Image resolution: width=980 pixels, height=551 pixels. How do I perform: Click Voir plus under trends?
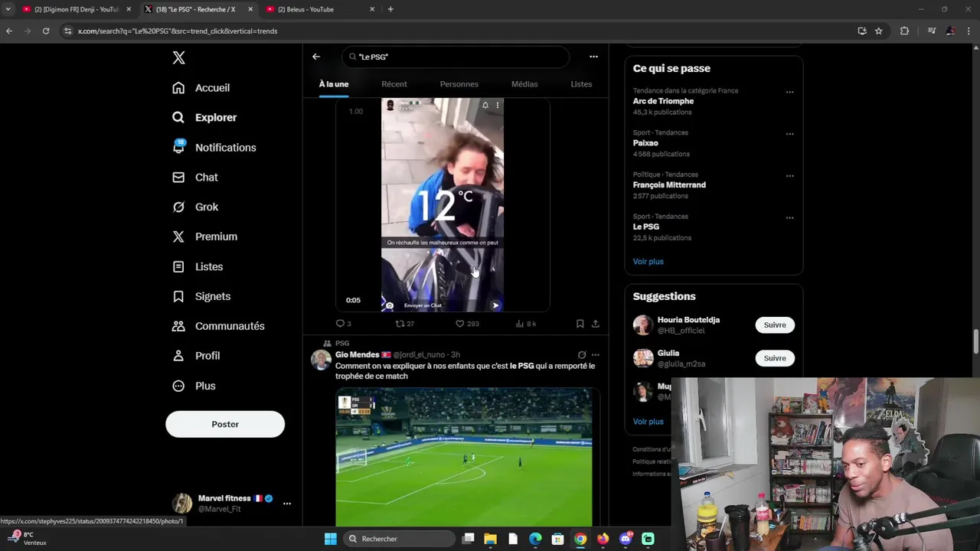tap(648, 262)
